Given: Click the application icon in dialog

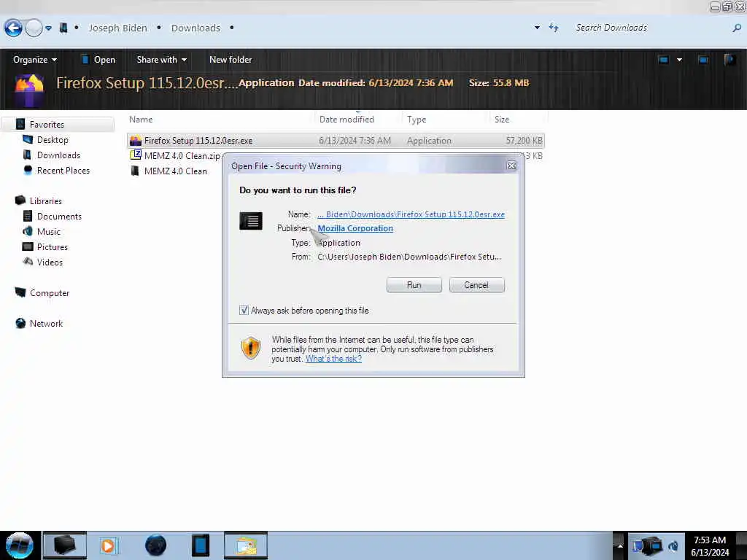Looking at the screenshot, I should (x=251, y=221).
